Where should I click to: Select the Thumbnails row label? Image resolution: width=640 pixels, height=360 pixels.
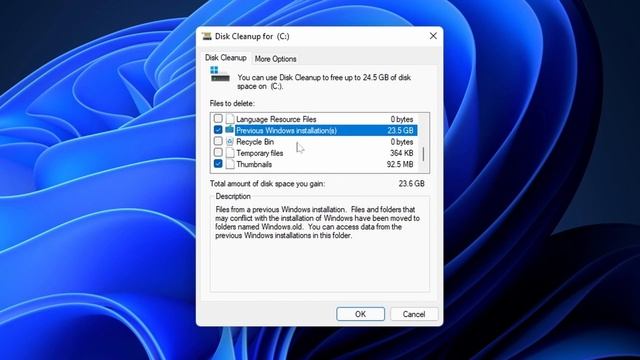point(254,164)
